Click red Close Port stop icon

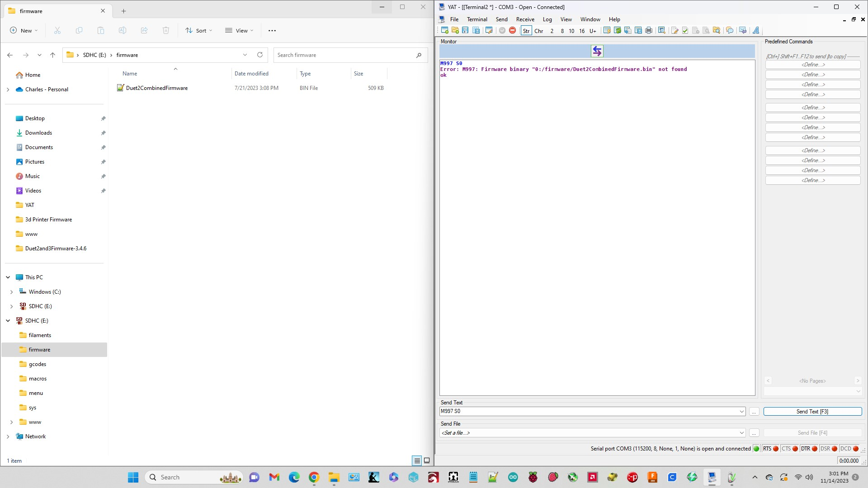513,30
